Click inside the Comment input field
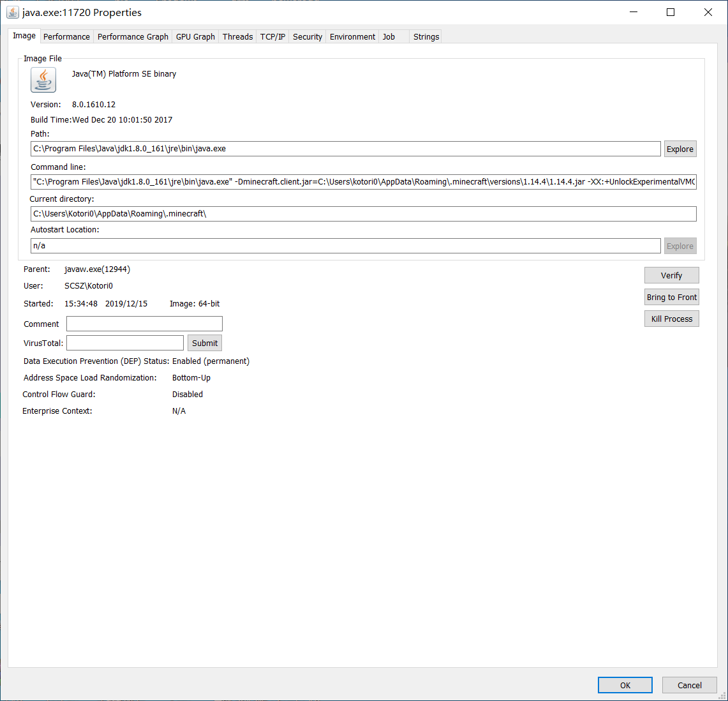Viewport: 728px width, 701px height. click(144, 324)
